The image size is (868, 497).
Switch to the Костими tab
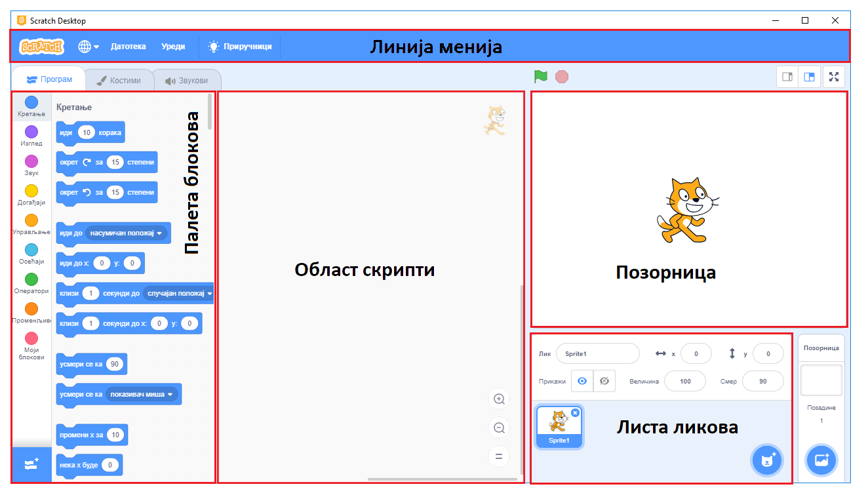(119, 81)
